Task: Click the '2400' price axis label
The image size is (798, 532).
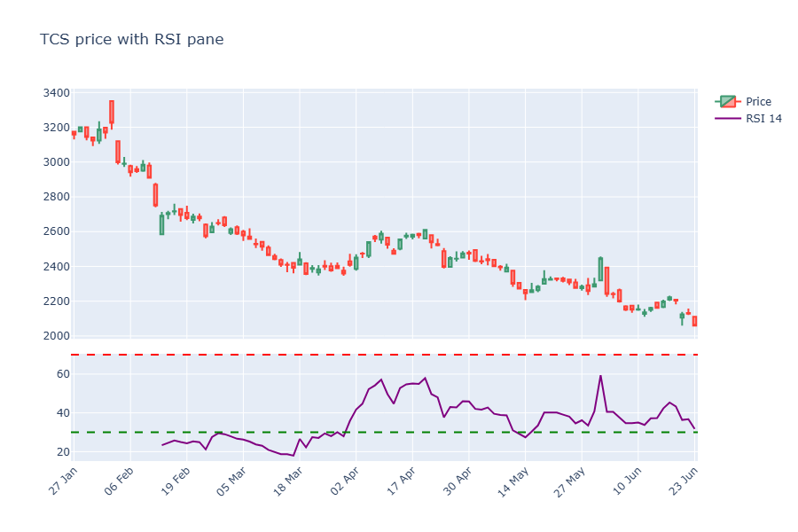Action: 57,266
